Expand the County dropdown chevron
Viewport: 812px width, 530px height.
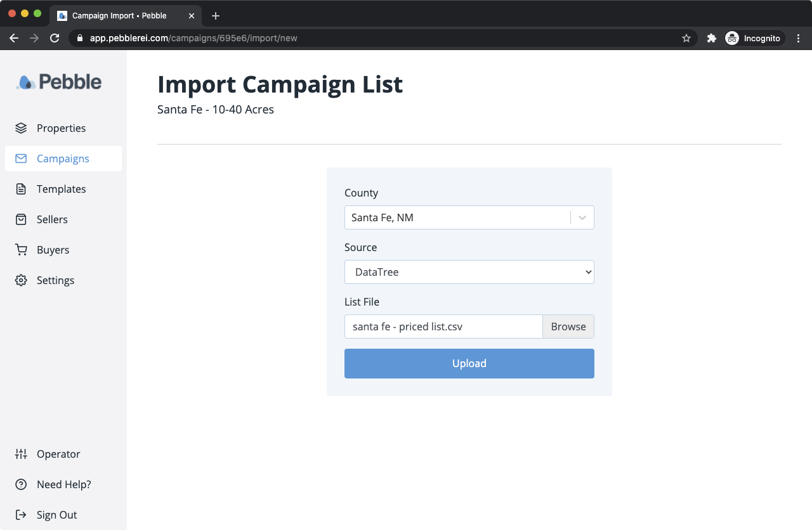point(582,217)
